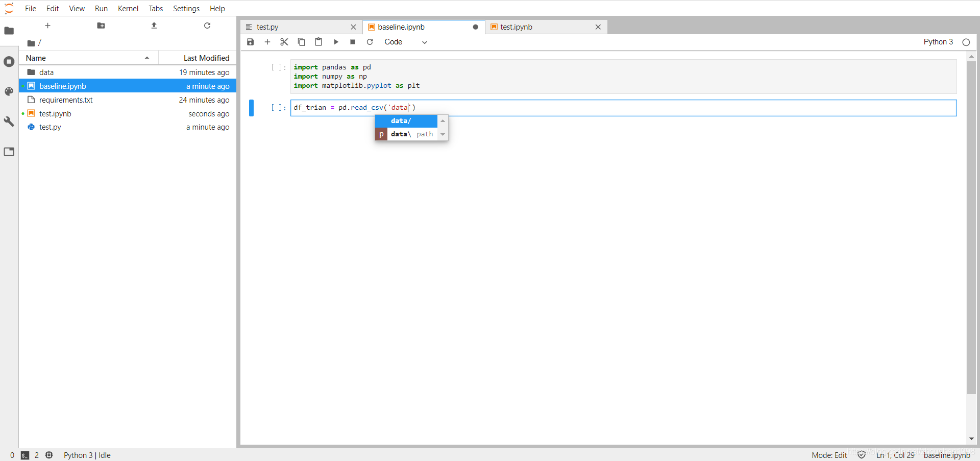
Task: Click the JupyterLab logo icon
Action: tap(9, 8)
